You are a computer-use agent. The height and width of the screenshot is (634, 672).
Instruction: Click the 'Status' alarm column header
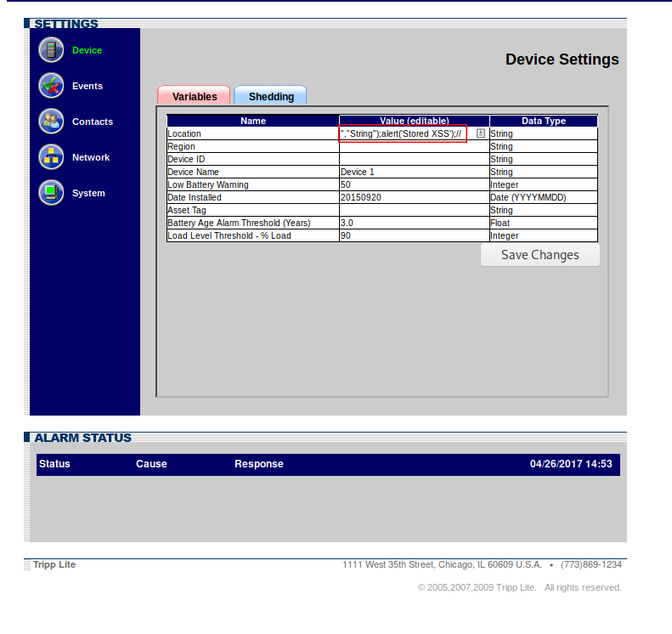[x=54, y=464]
